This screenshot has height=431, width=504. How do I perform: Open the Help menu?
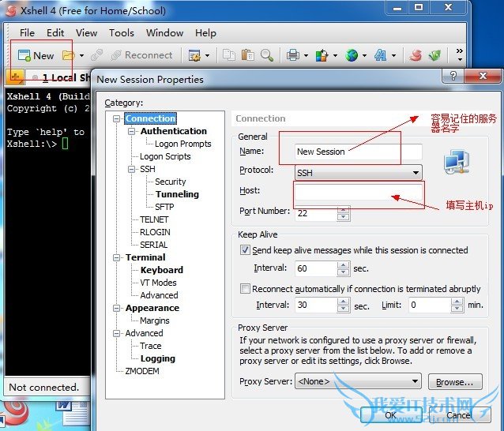click(x=205, y=32)
